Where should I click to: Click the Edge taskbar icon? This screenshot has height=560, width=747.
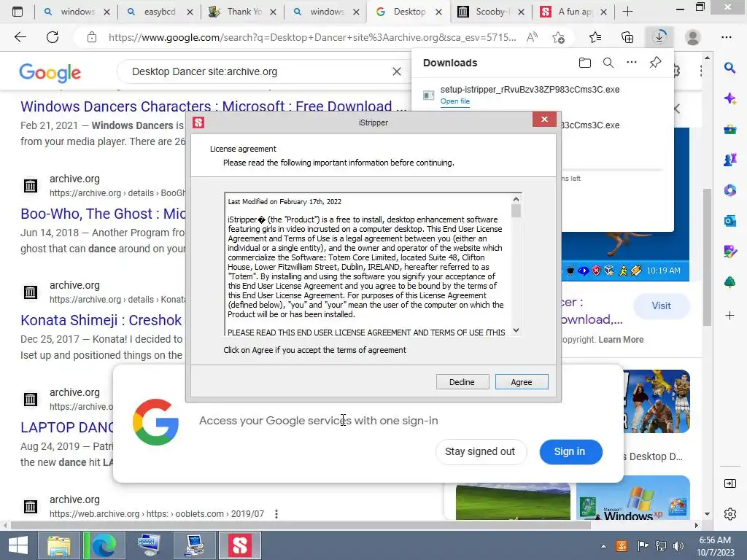coord(104,545)
